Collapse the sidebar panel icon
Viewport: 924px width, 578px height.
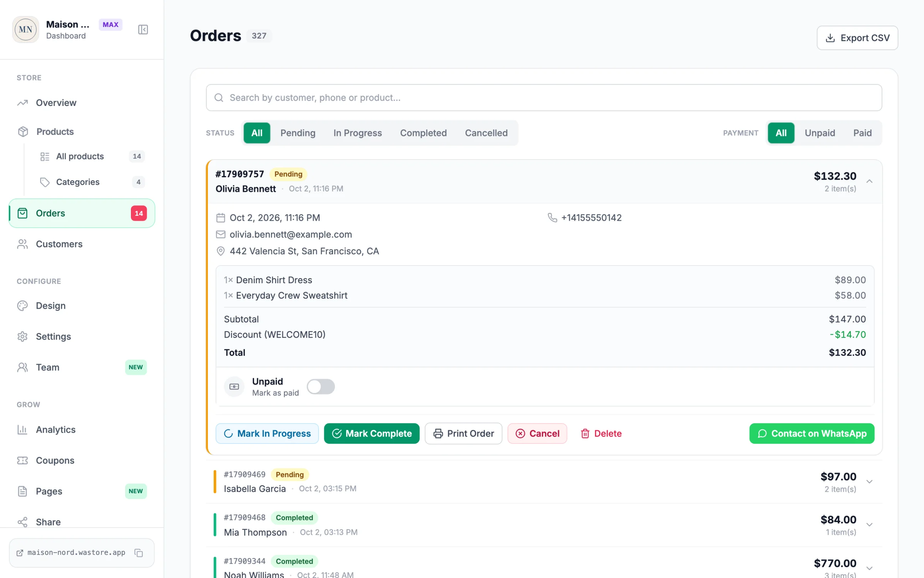(x=143, y=30)
